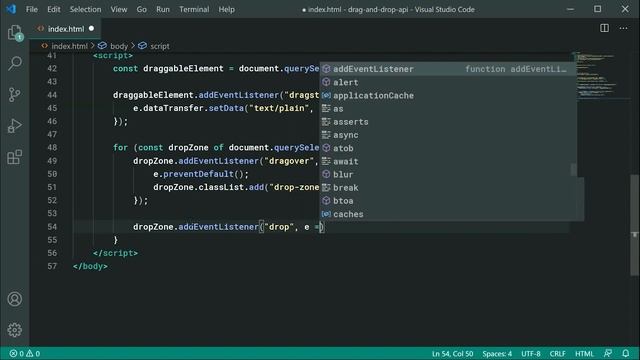Open the Terminal menu

(x=194, y=9)
